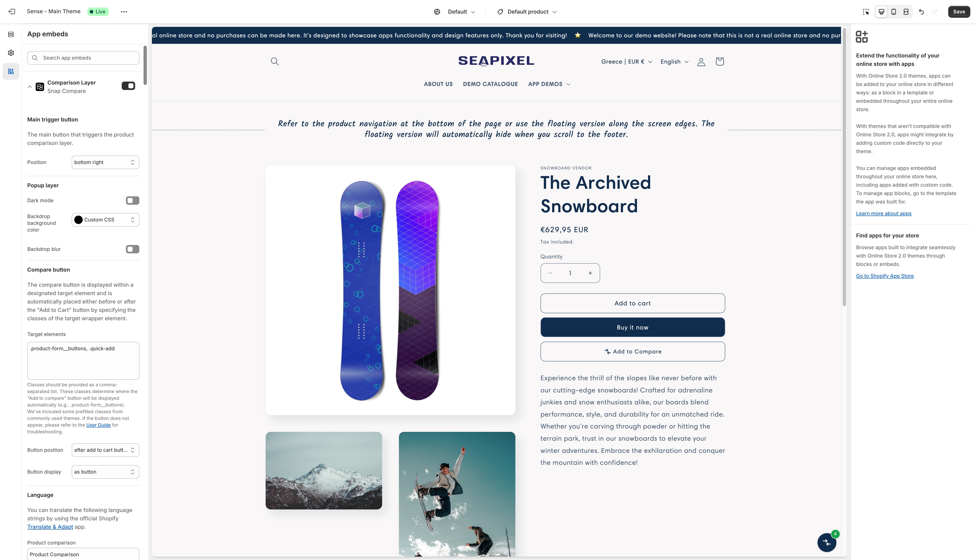Open the Learn more about apps link
The height and width of the screenshot is (560, 977).
click(883, 214)
